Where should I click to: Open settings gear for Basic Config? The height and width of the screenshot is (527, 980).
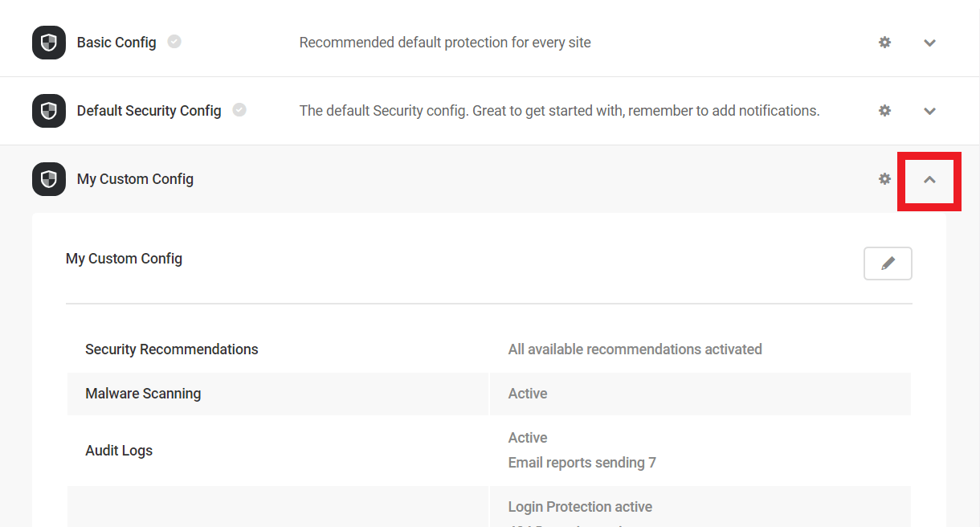(x=884, y=43)
